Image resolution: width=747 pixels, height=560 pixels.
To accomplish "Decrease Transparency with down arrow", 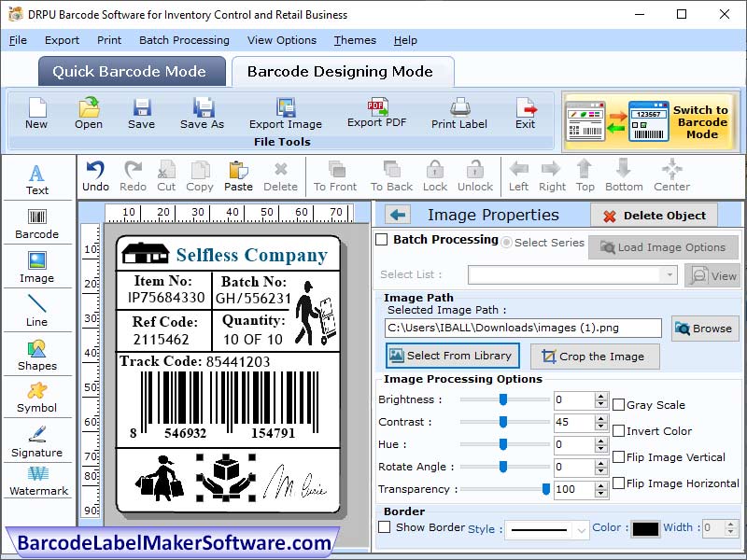I will pos(601,493).
